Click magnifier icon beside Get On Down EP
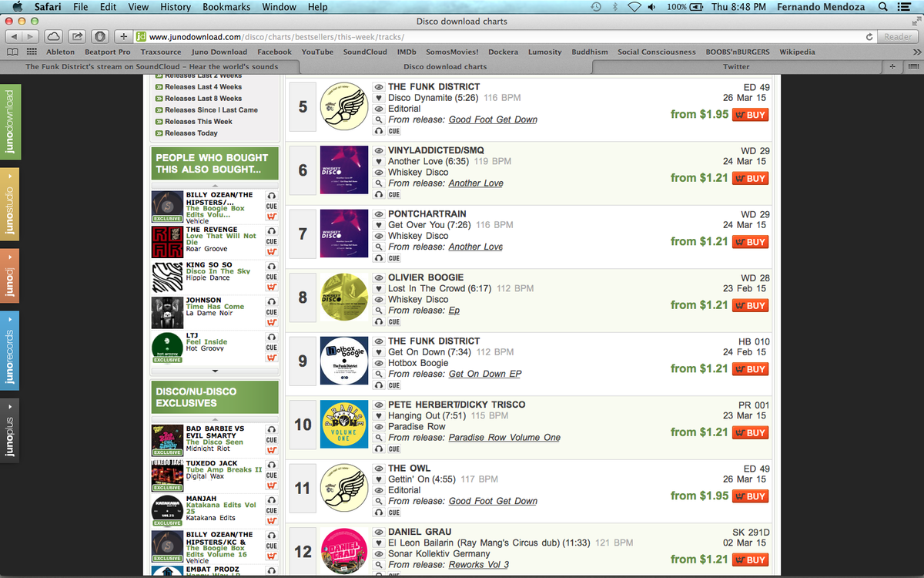This screenshot has width=924, height=578. click(x=378, y=375)
